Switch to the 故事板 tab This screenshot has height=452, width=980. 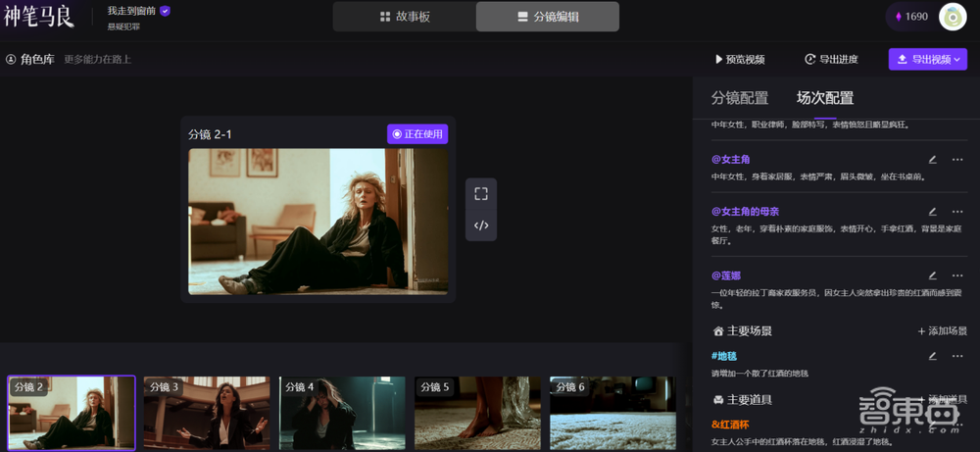405,17
